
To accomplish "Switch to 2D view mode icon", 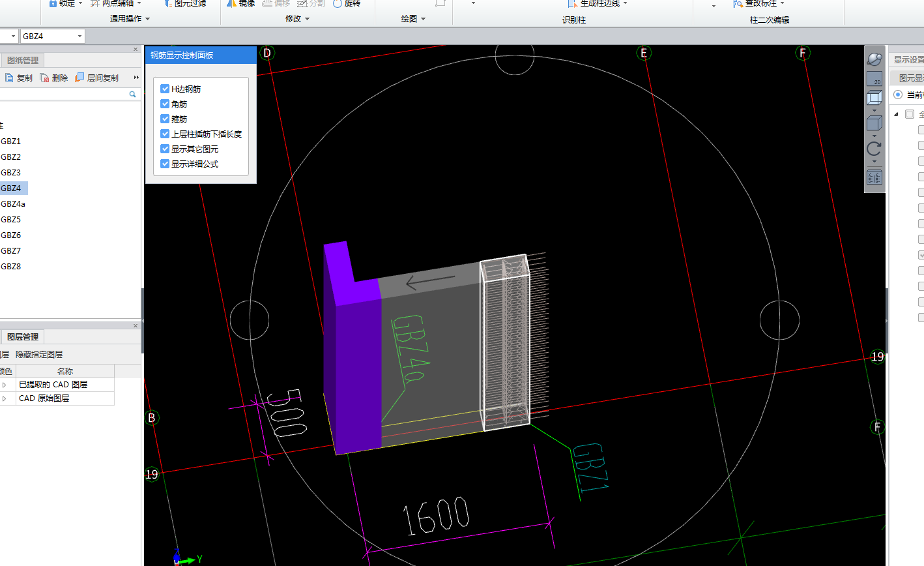I will pos(874,79).
